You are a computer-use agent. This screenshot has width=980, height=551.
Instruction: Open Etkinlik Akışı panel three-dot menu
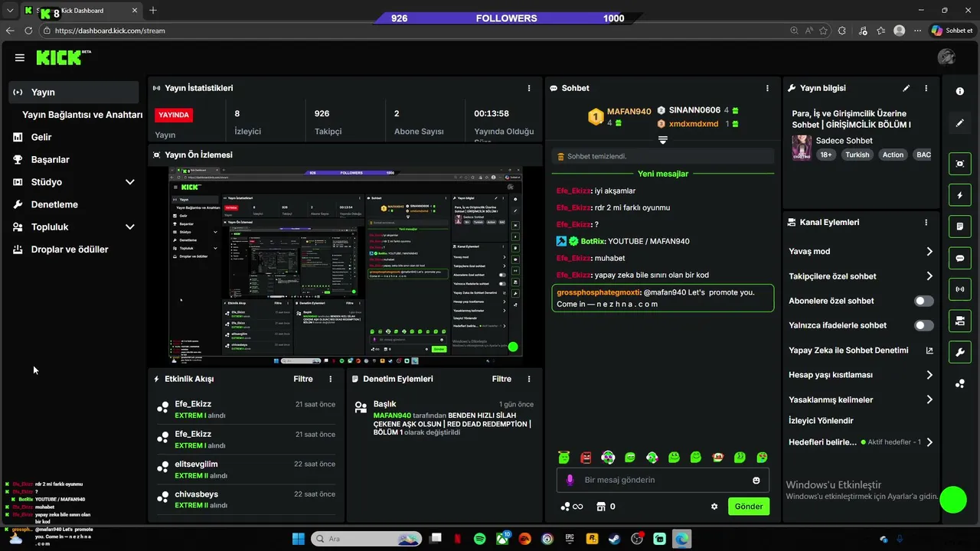(x=331, y=379)
